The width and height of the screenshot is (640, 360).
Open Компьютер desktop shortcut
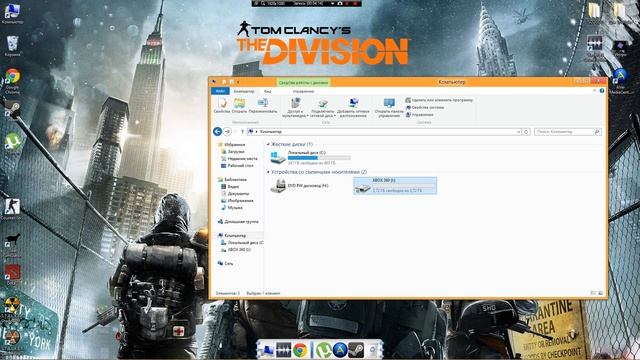click(x=12, y=14)
